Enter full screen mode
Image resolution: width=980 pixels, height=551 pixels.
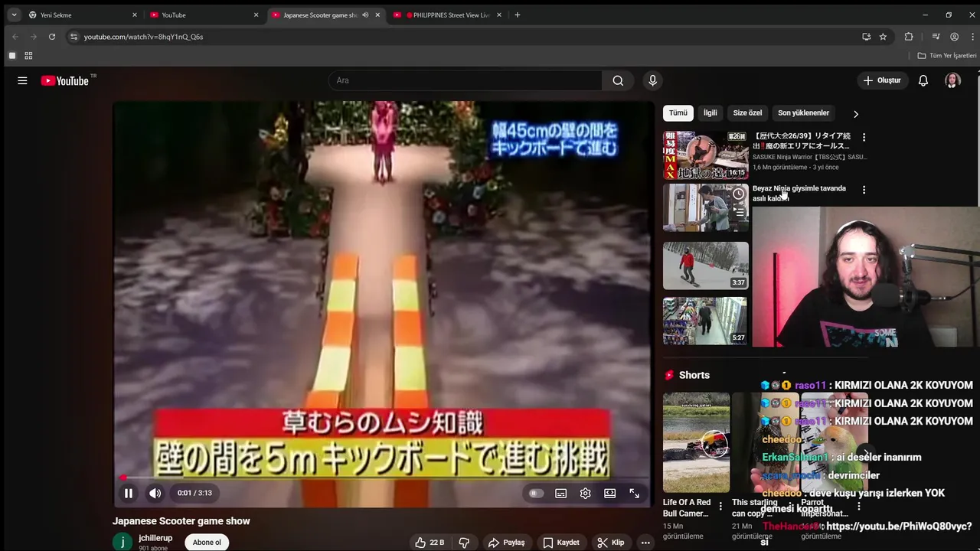(635, 494)
